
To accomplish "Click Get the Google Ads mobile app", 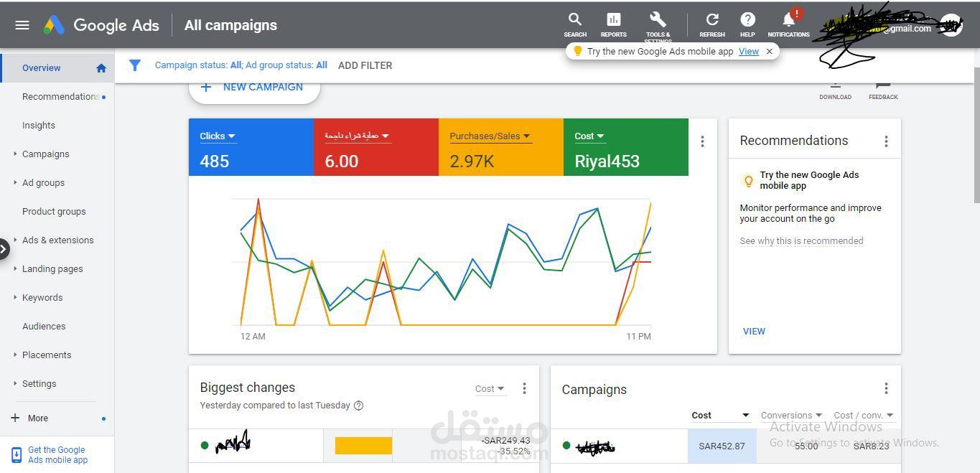I will tap(57, 455).
